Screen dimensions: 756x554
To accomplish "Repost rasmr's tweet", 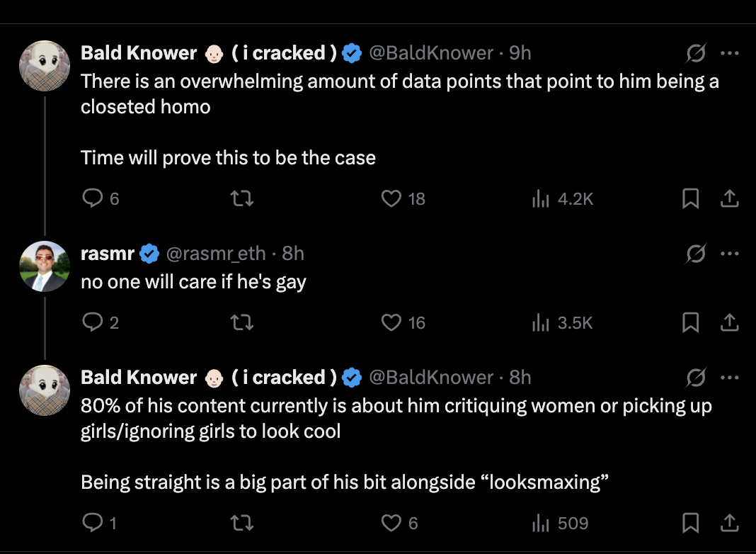I will coord(243,323).
